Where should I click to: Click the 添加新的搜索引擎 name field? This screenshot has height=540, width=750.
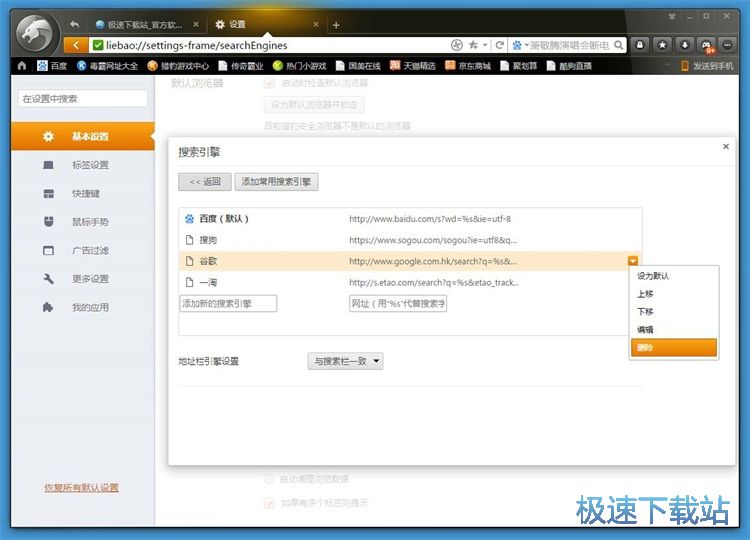pos(228,303)
